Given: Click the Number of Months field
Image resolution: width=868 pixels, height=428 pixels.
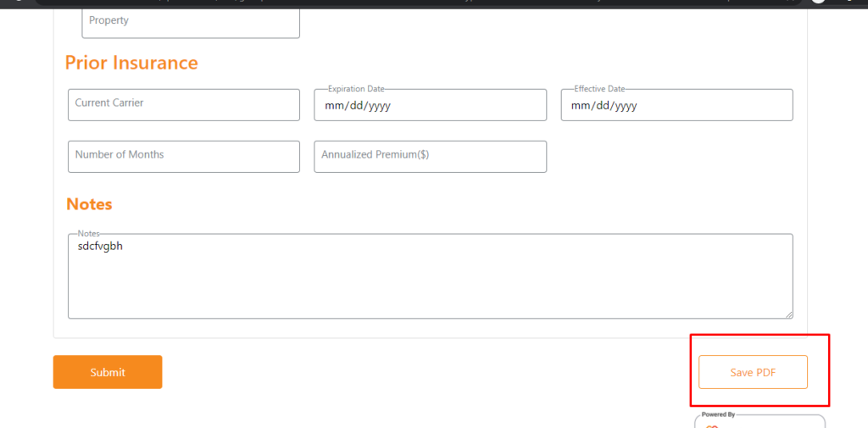Looking at the screenshot, I should click(x=183, y=156).
